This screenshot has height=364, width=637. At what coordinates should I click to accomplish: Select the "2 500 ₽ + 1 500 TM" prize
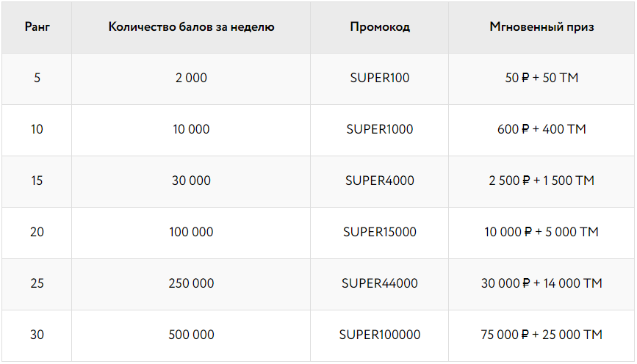541,181
